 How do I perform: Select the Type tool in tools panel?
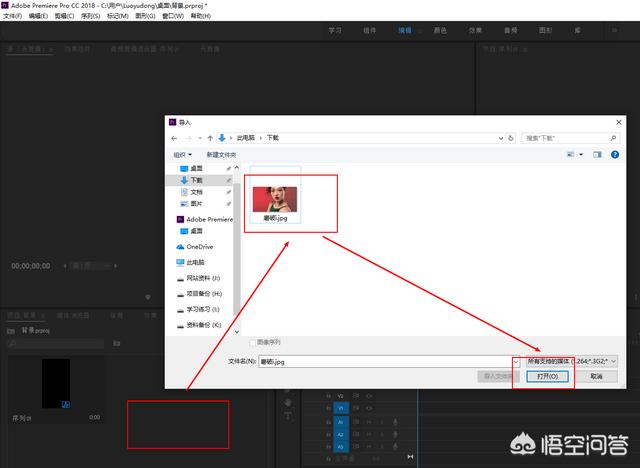click(288, 417)
